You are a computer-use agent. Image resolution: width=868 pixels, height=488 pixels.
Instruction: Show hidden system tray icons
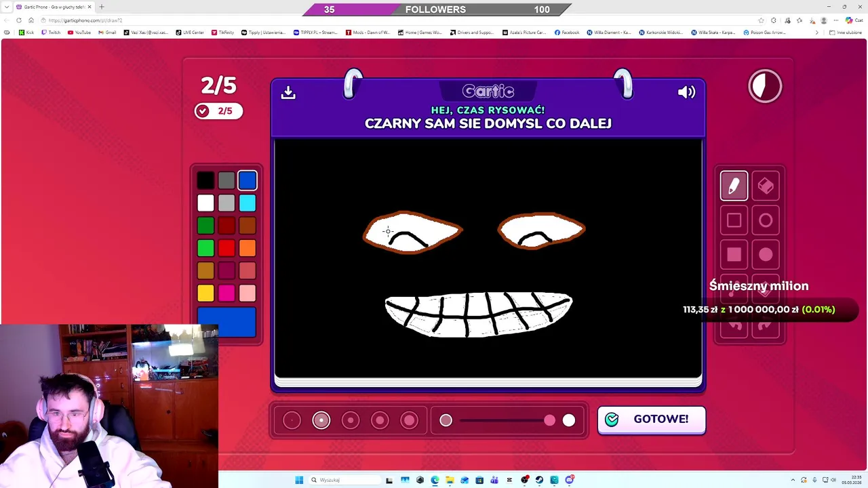point(793,480)
